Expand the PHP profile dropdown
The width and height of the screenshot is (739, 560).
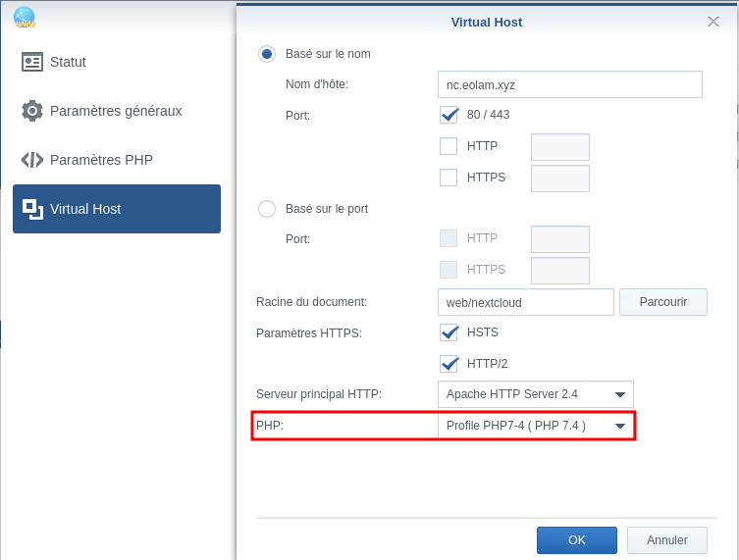point(535,426)
